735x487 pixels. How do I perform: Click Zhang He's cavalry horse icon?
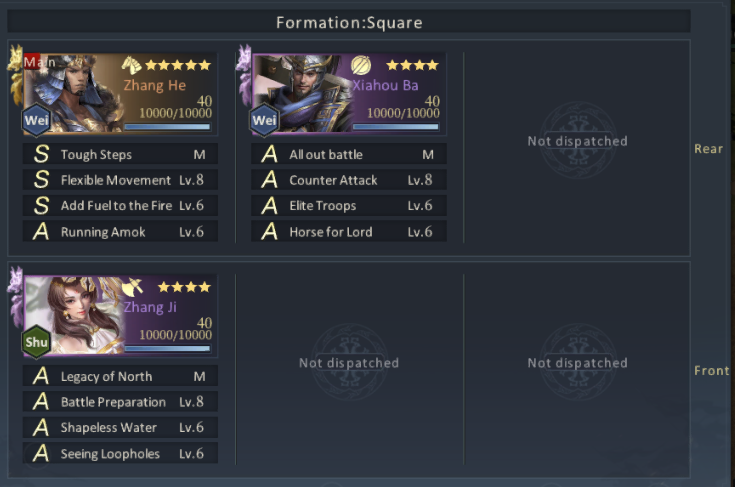click(132, 65)
